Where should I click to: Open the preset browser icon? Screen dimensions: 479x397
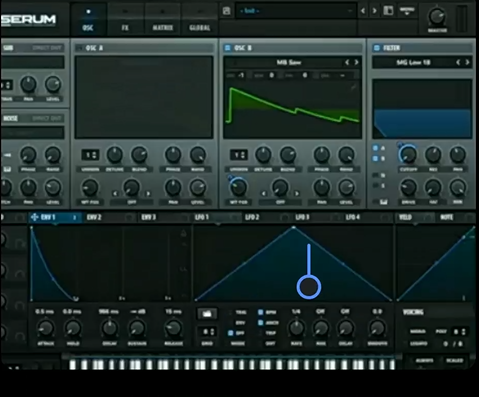click(388, 11)
